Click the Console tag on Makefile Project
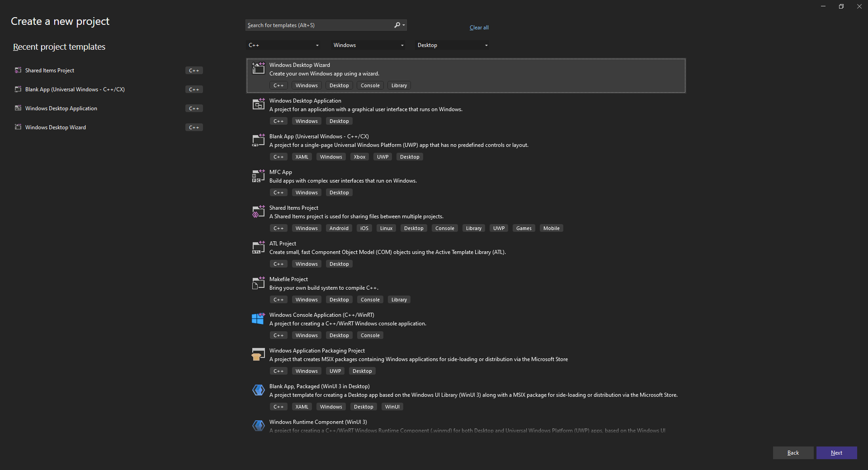This screenshot has width=868, height=470. 370,300
